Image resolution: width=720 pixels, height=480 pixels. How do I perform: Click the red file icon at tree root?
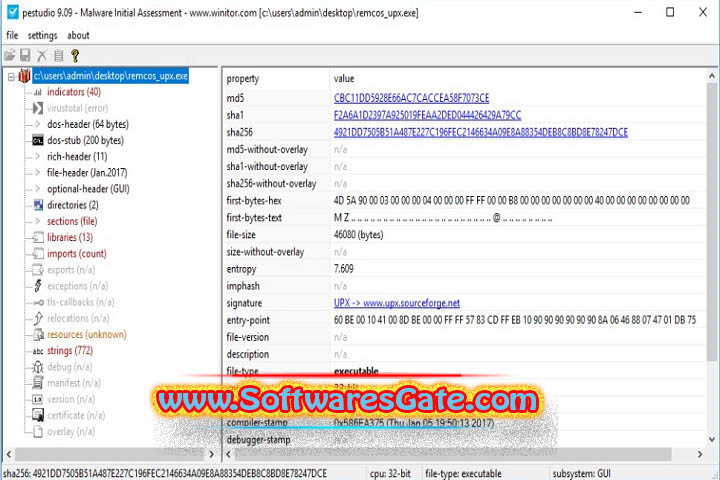point(24,76)
